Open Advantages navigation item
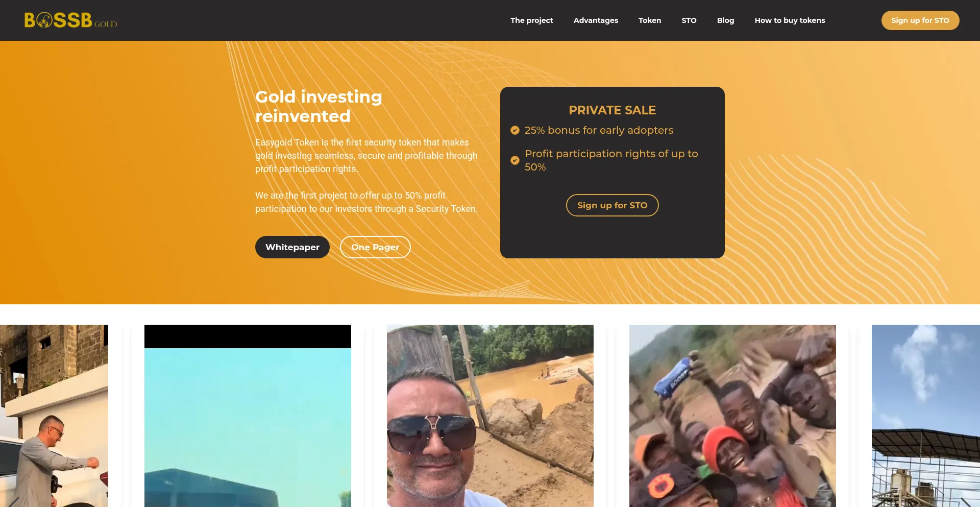 (596, 20)
